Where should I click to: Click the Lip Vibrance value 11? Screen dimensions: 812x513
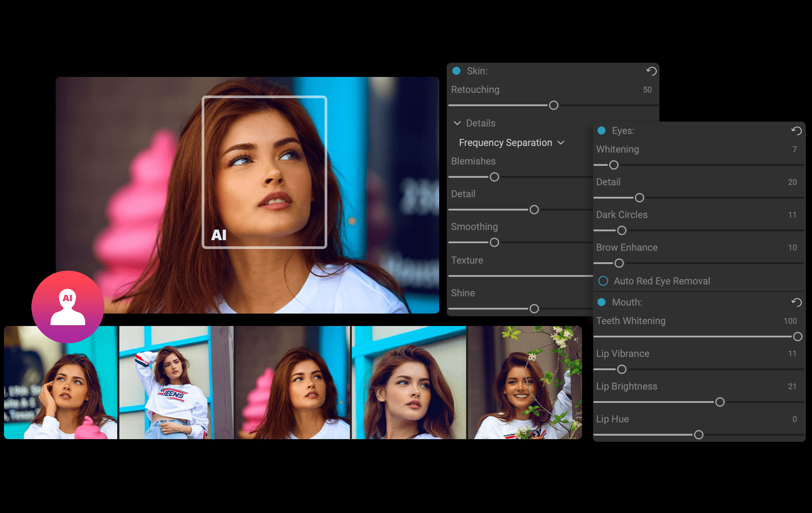[x=792, y=354]
